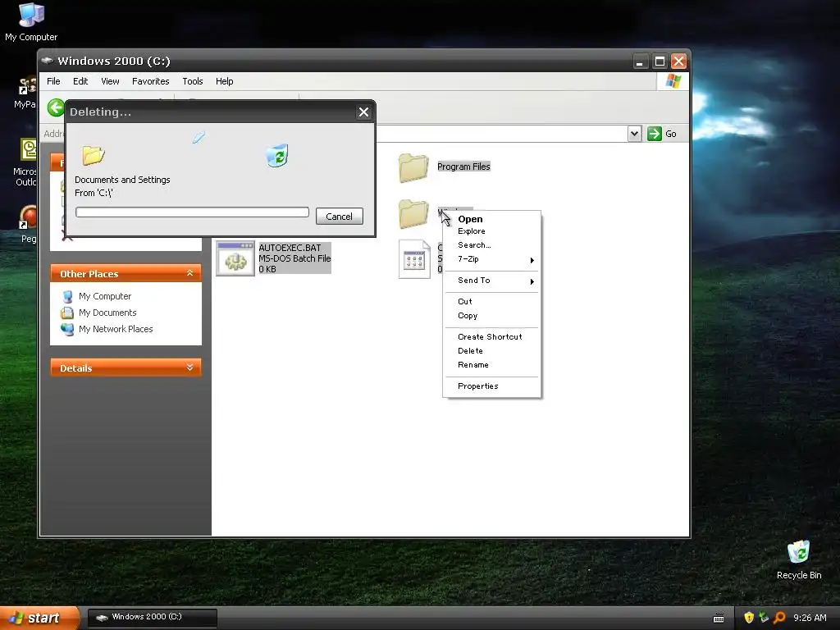This screenshot has height=630, width=840.
Task: Open My Network Places link
Action: click(116, 329)
